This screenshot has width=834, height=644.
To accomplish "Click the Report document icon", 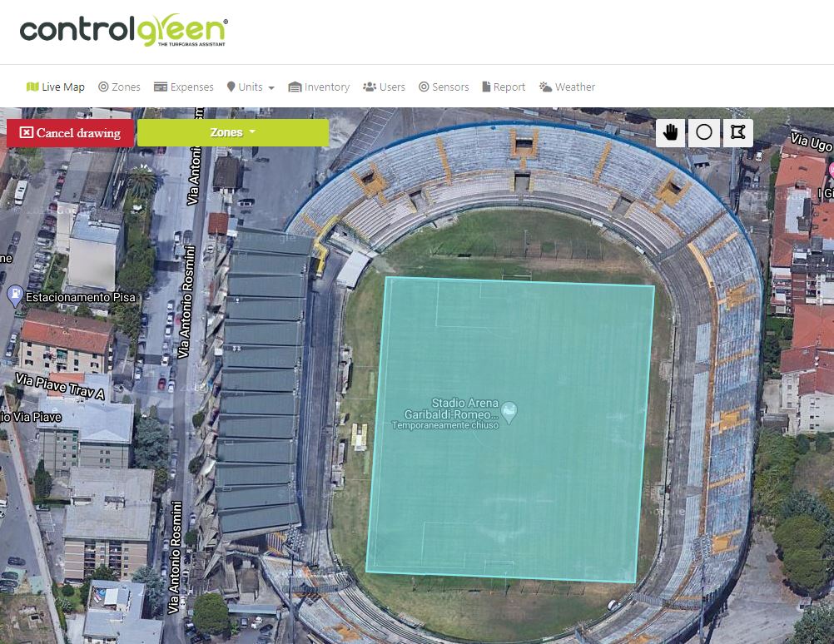I will tap(486, 87).
